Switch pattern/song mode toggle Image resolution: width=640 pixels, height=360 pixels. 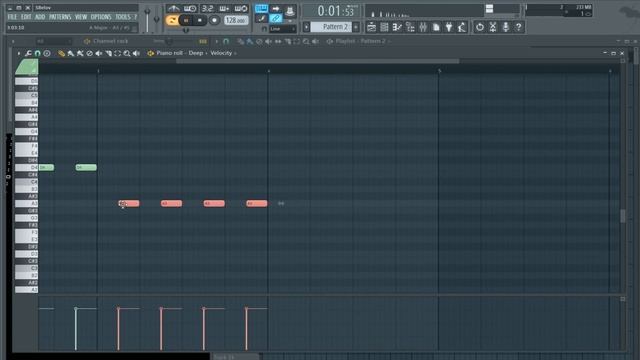[x=172, y=20]
